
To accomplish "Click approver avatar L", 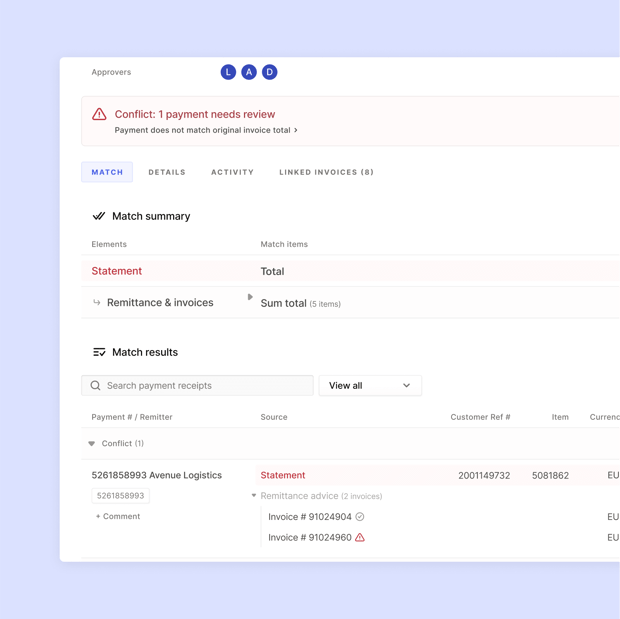I will click(x=228, y=72).
